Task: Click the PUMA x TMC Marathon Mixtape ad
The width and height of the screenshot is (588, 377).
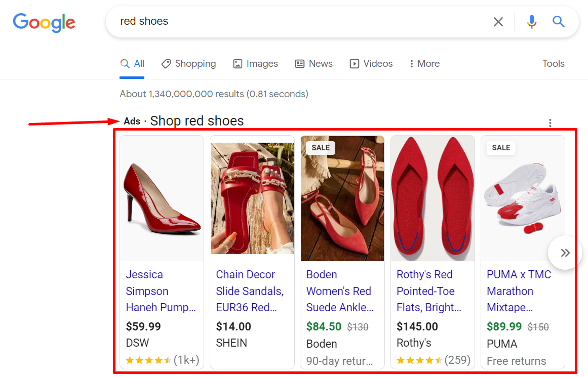Action: point(519,291)
